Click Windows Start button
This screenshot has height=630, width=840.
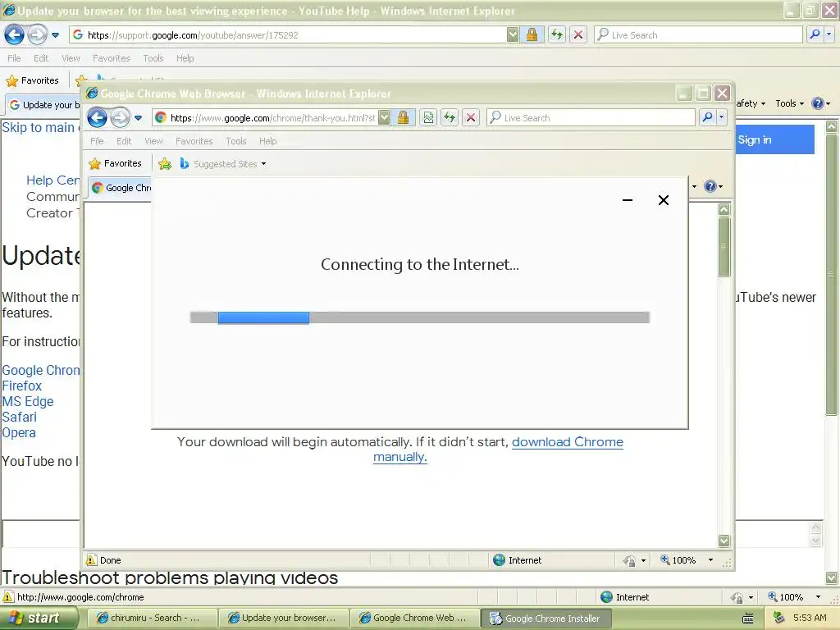click(39, 619)
